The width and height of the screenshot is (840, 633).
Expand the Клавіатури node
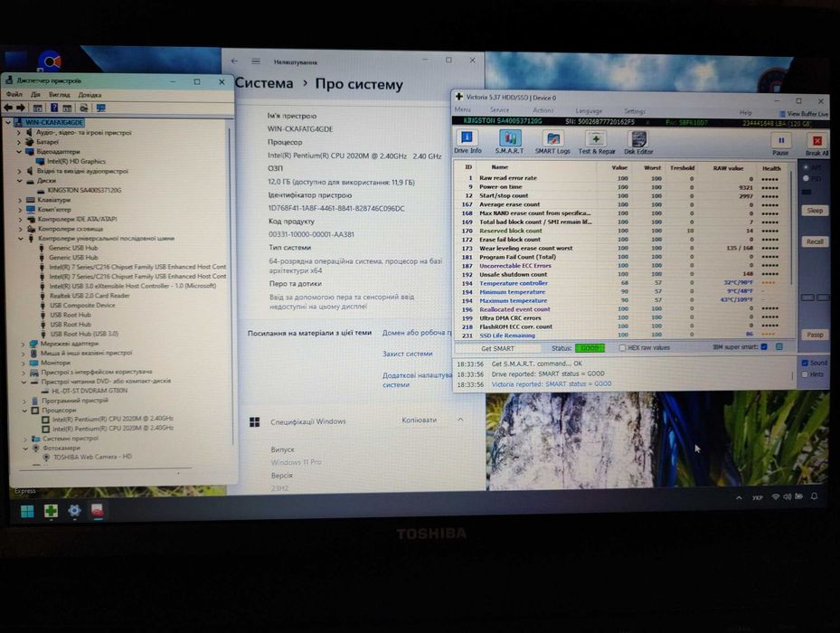(20, 200)
